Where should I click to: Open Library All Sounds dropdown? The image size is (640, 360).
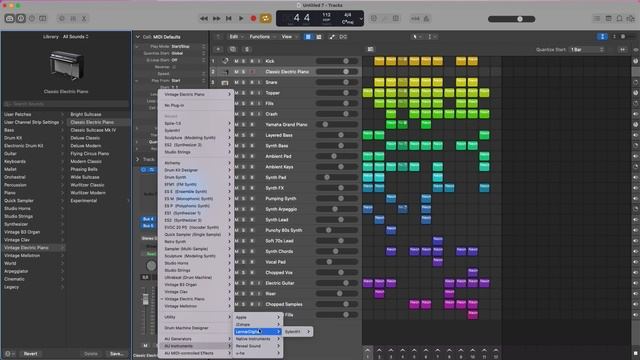point(76,37)
